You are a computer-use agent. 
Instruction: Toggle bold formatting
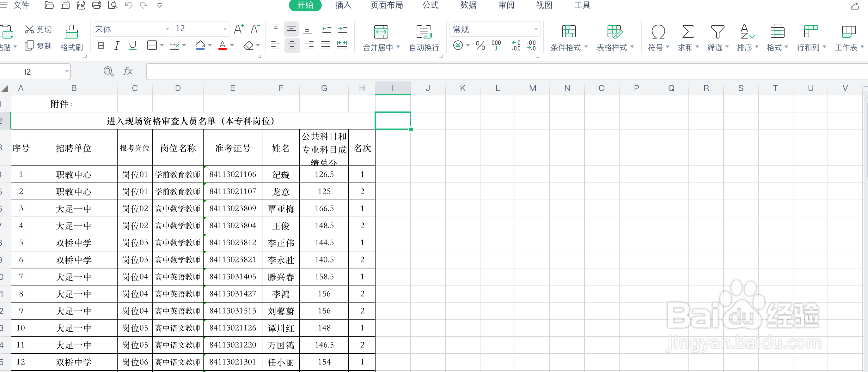pos(101,45)
